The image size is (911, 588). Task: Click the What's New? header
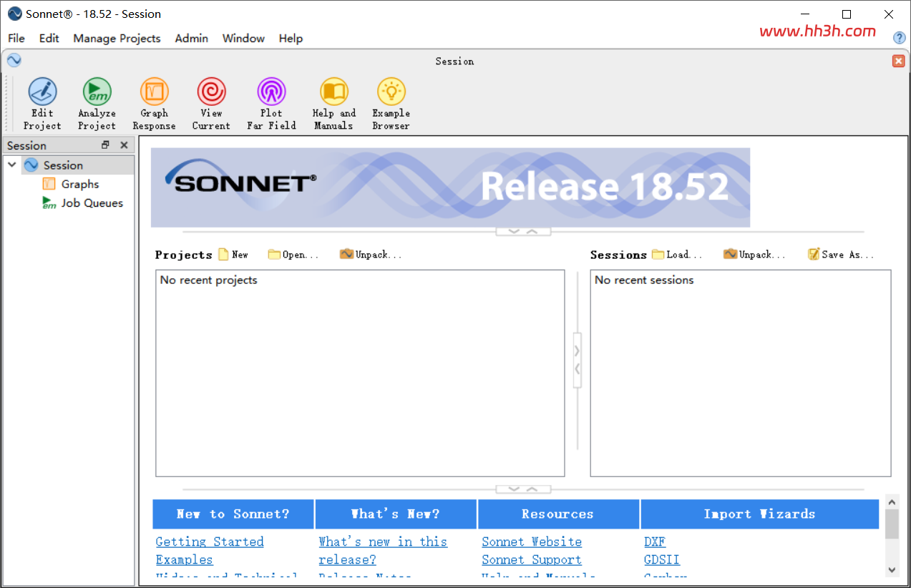click(x=396, y=514)
